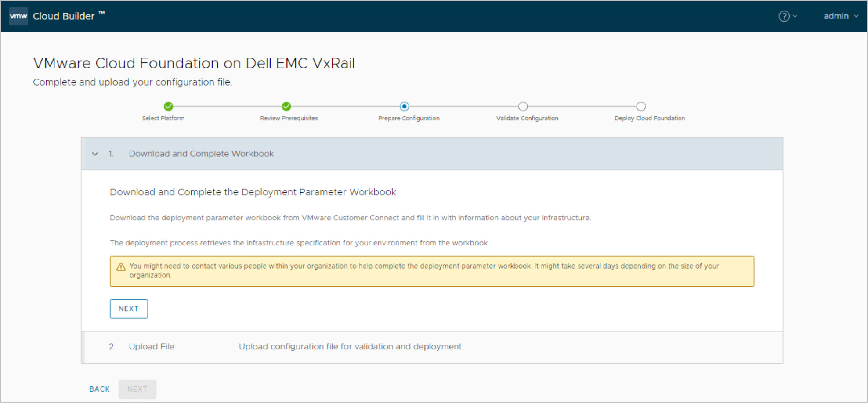Open the admin user dropdown
This screenshot has height=403, width=868.
click(x=840, y=16)
